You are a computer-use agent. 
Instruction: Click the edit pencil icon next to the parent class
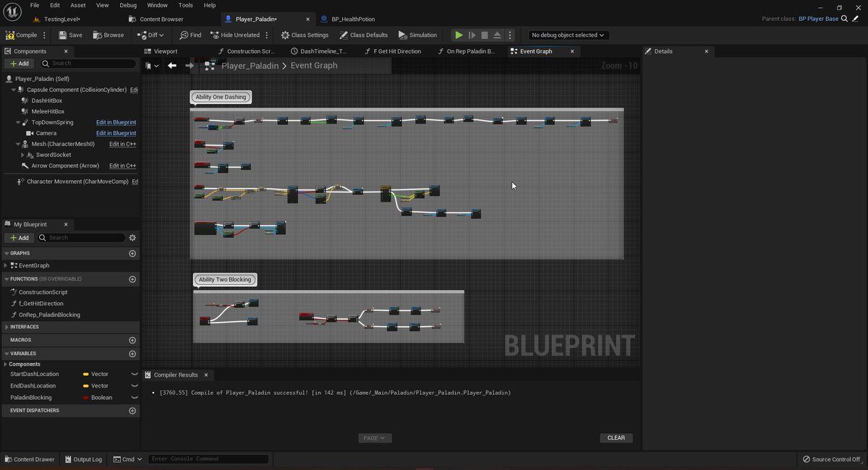[x=856, y=19]
